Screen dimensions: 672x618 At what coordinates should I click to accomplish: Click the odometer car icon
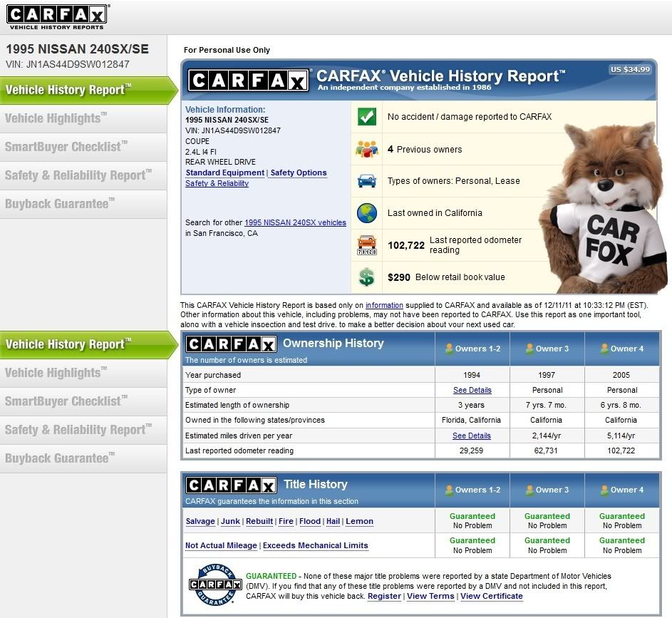point(367,245)
